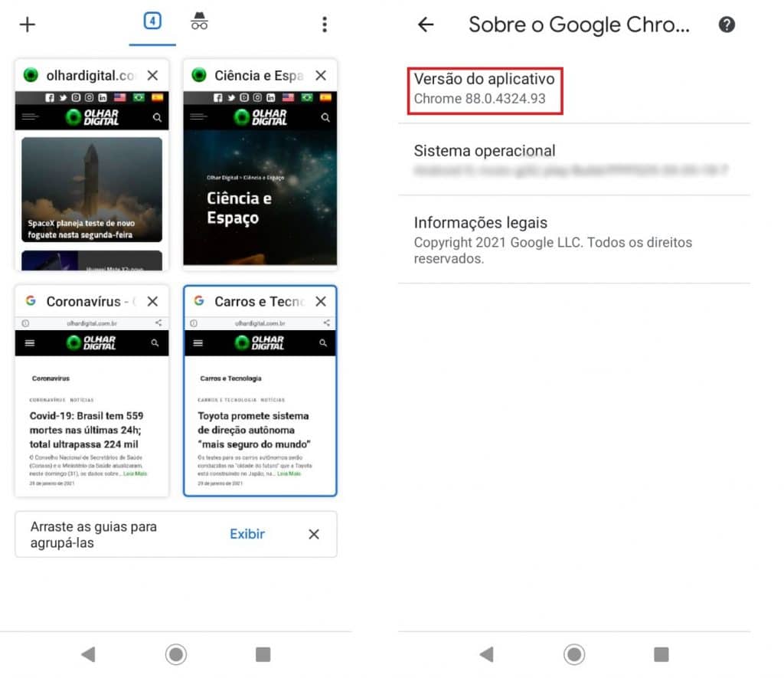The width and height of the screenshot is (784, 678).
Task: Click Sobre o Google Chro... page title
Action: 579,25
